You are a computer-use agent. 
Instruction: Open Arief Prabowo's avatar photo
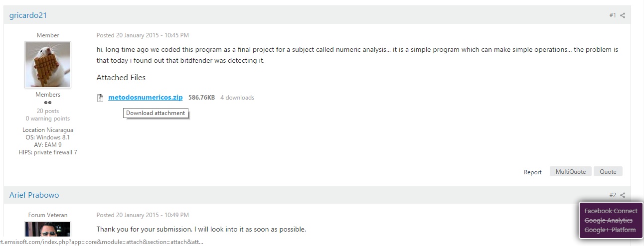[48, 230]
